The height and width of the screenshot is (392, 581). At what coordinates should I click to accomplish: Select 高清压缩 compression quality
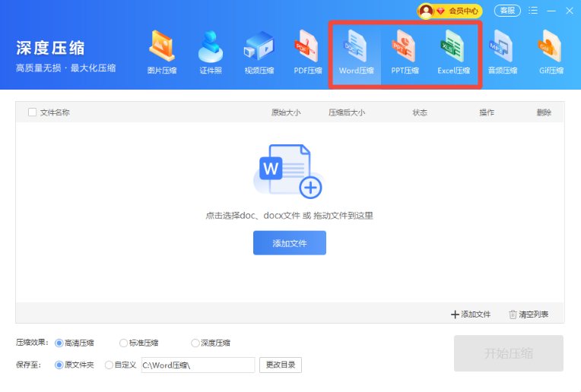tap(59, 343)
